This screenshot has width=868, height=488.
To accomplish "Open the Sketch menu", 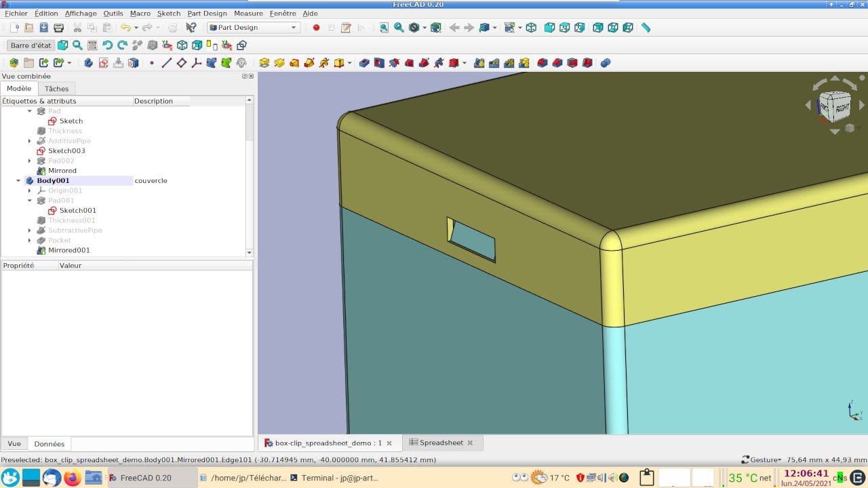I will coord(169,14).
